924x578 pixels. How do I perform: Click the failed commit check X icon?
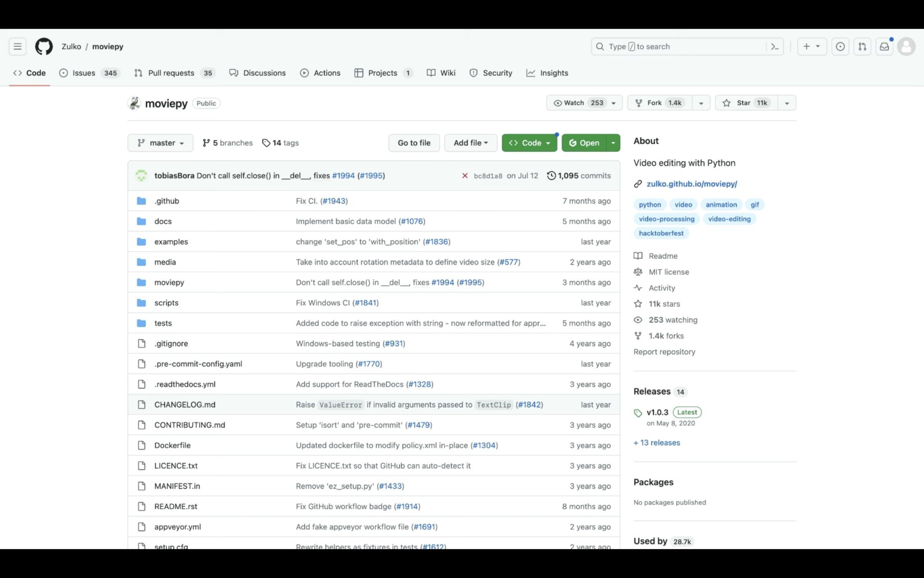coord(465,176)
